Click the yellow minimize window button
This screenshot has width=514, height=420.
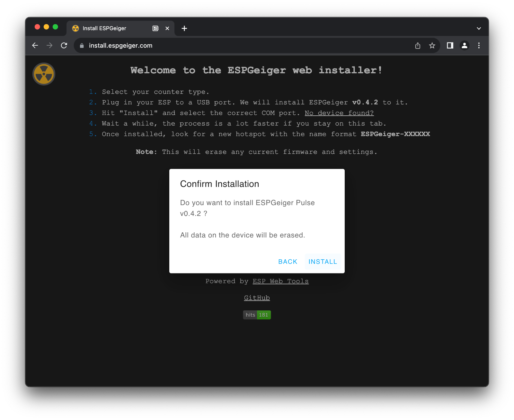click(46, 27)
